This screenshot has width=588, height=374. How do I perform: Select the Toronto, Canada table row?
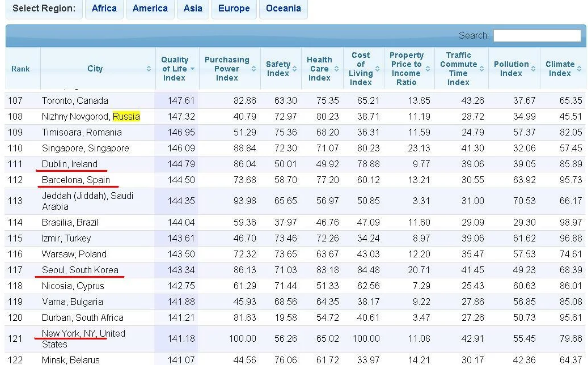point(295,101)
